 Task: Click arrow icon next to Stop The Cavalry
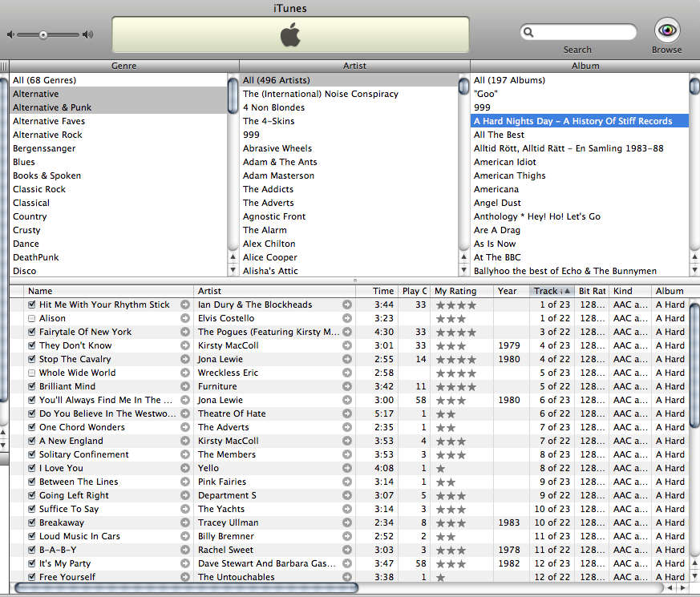coord(185,359)
